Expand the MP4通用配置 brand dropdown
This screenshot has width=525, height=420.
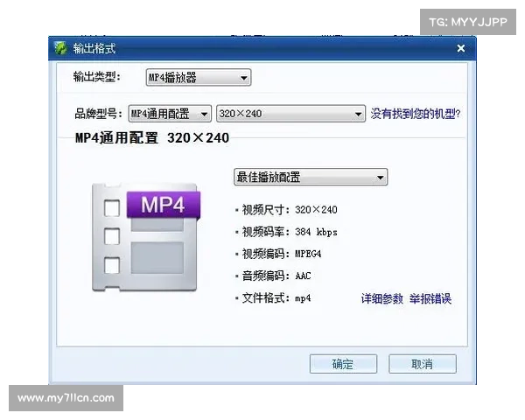point(170,114)
